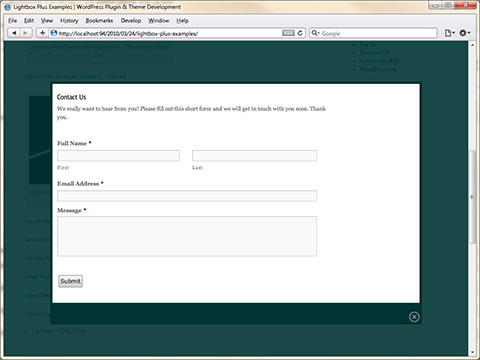
Task: Click the RSS badge in address bar
Action: (288, 33)
